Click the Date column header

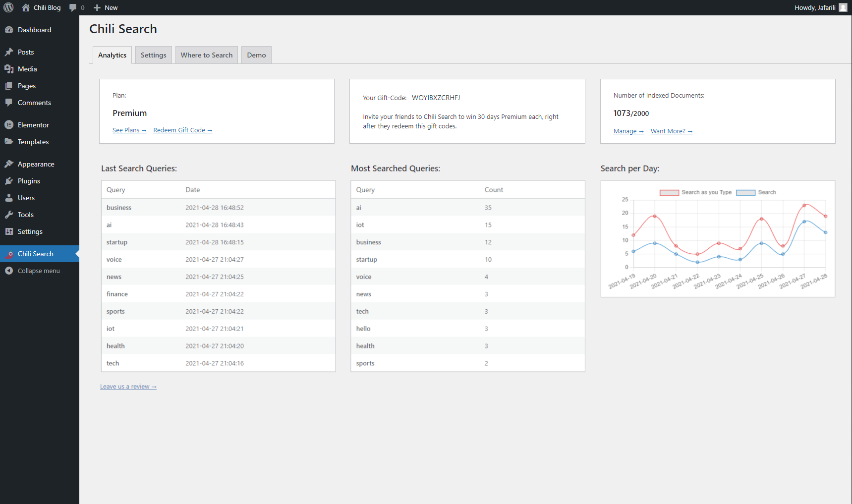[193, 190]
